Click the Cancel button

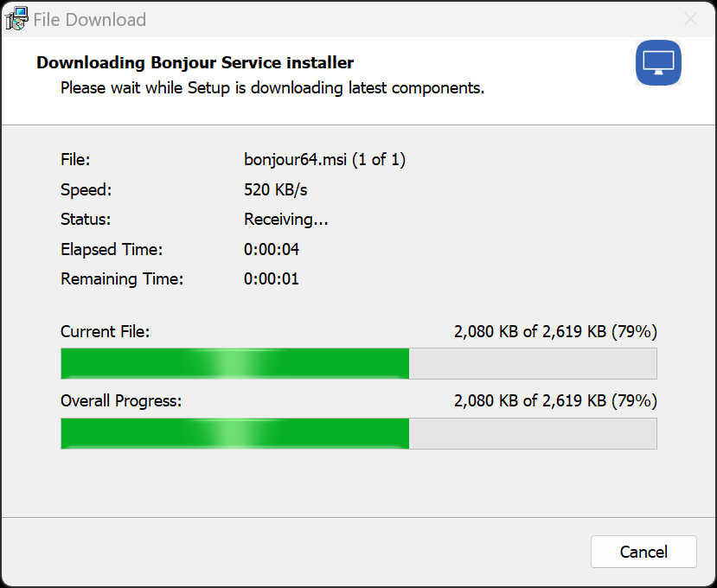tap(643, 552)
